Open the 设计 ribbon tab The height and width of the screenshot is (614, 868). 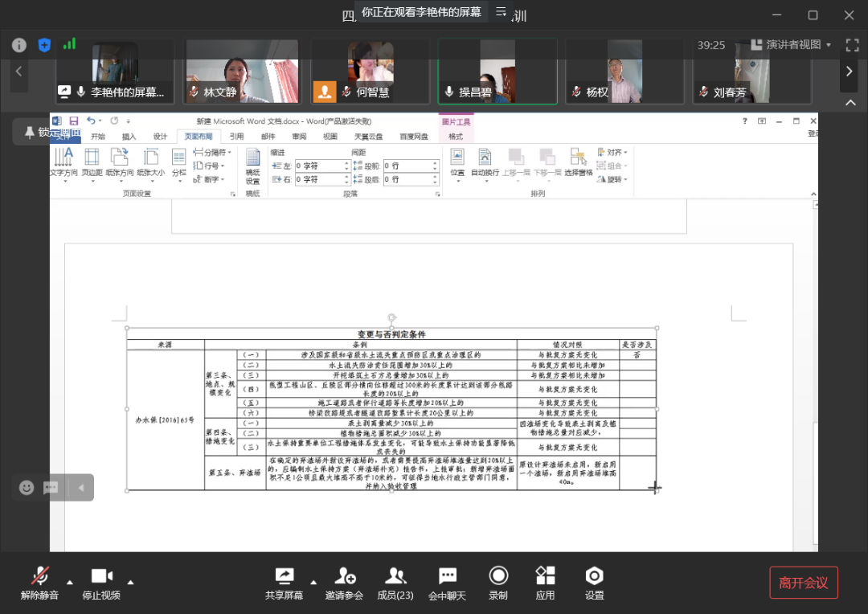click(160, 136)
